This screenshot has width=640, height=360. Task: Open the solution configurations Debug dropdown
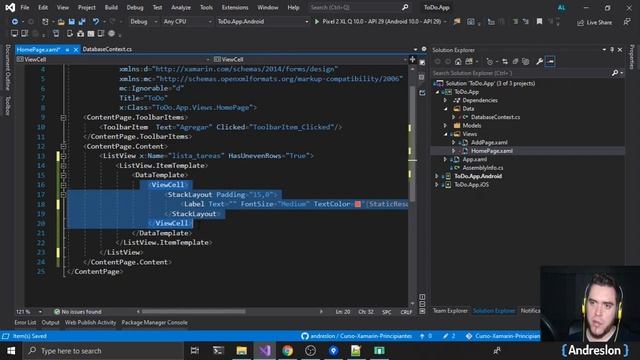[x=143, y=22]
